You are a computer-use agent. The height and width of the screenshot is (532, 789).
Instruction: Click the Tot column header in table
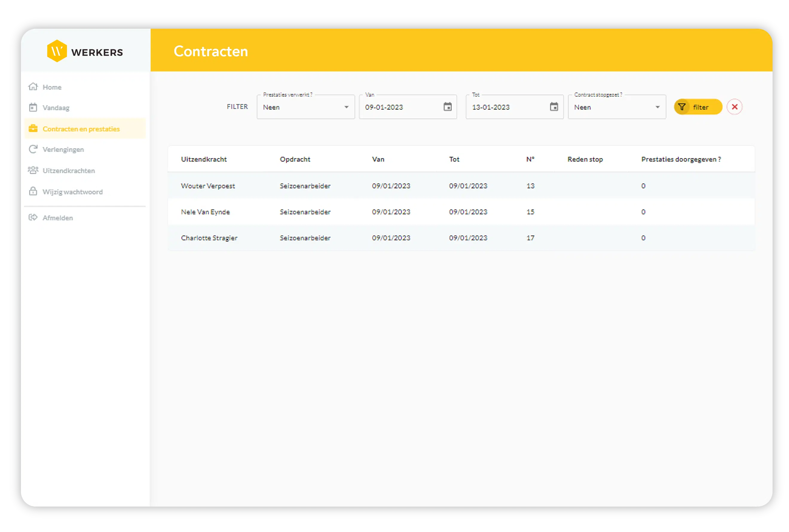[454, 159]
